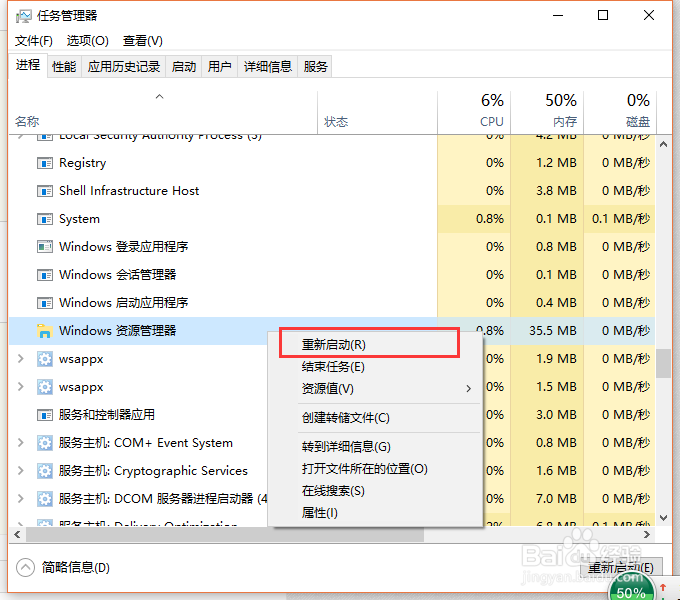
Task: Click the Registry process icon
Action: pos(45,163)
